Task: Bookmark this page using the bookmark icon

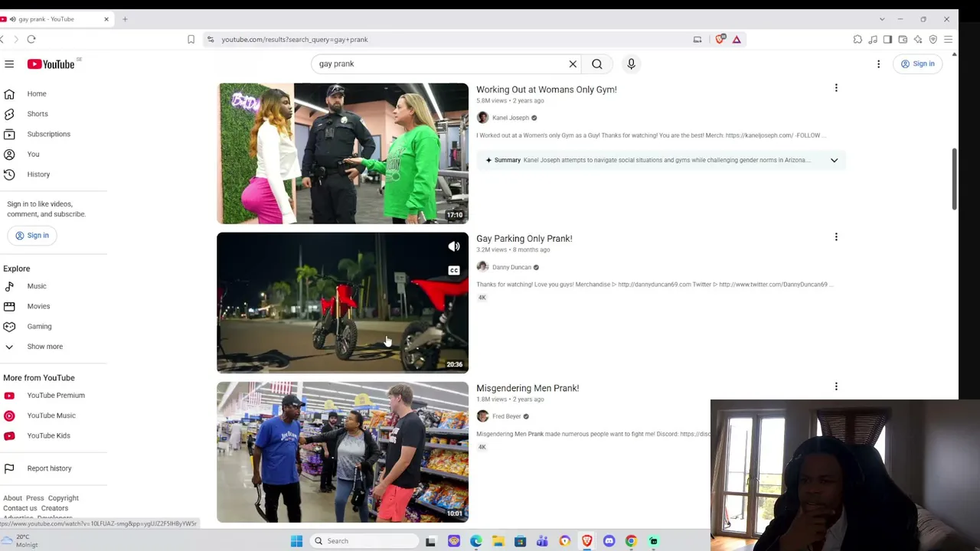Action: coord(191,39)
